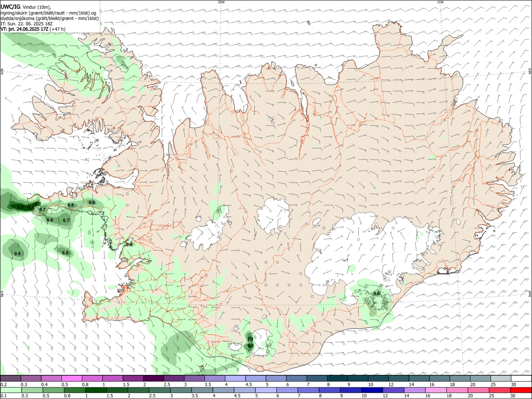
Task: Click the 'rigning/skúrir' rain legend description line
Action: coord(48,12)
